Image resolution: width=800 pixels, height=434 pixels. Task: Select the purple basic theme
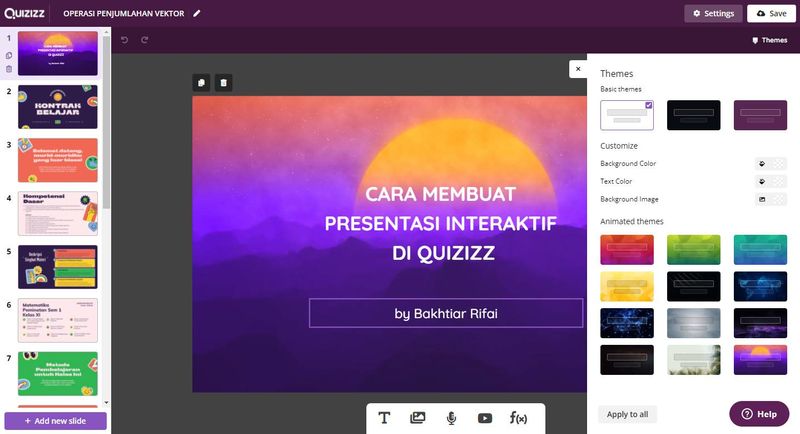pyautogui.click(x=760, y=115)
